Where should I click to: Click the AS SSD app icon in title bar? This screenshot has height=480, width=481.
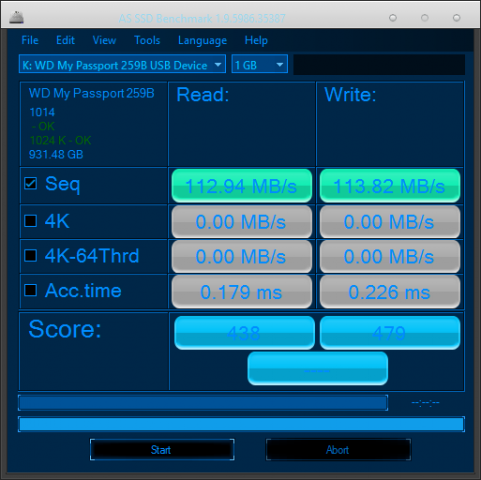click(16, 17)
